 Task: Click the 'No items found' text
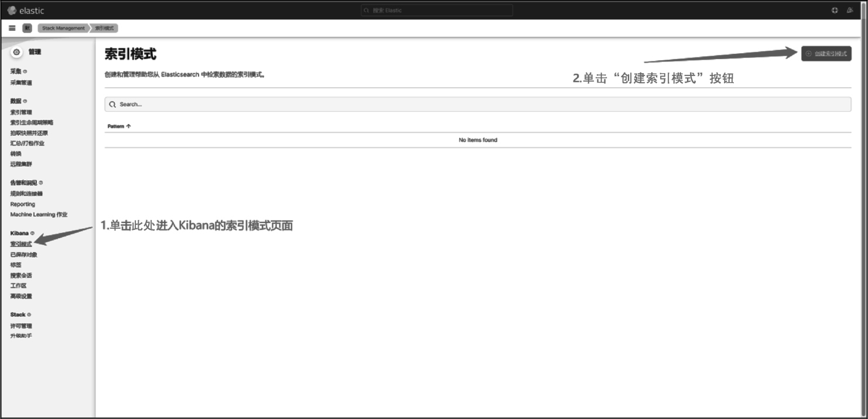pos(478,140)
